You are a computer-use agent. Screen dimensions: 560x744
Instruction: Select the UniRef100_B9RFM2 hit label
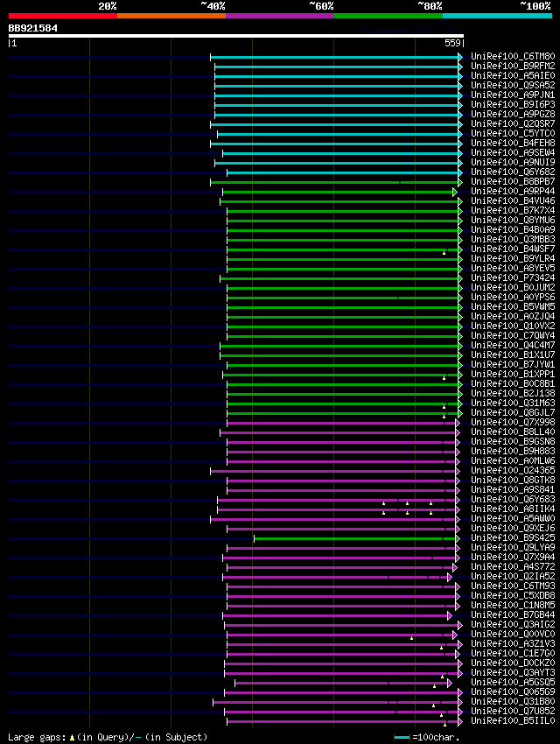pyautogui.click(x=513, y=66)
